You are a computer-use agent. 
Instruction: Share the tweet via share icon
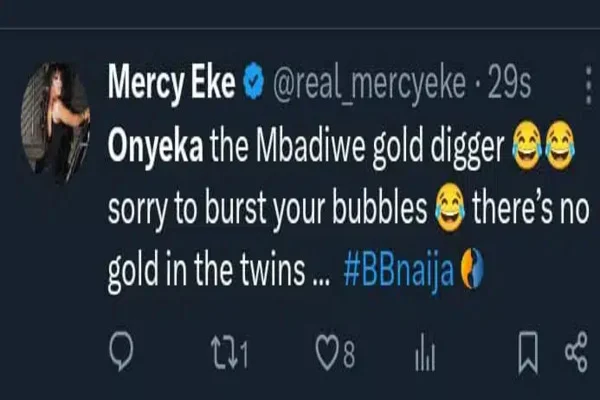[576, 352]
